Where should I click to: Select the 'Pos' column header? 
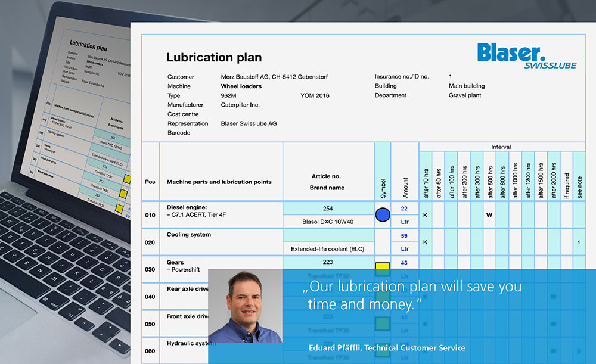150,182
